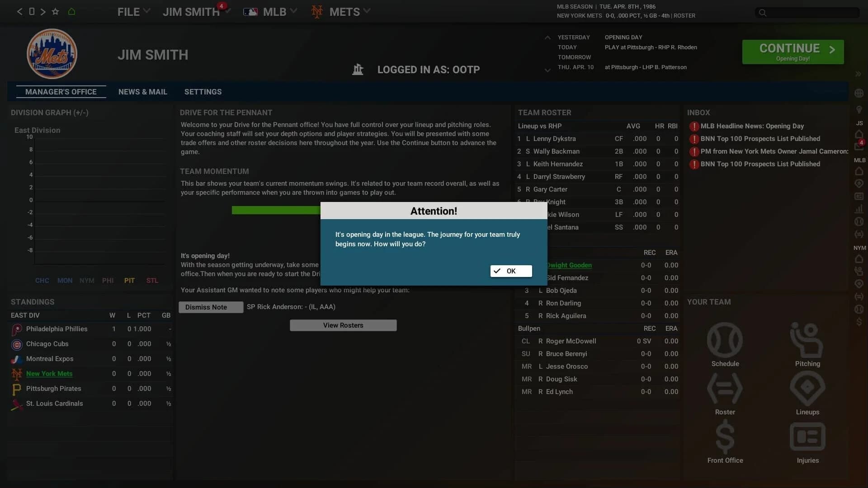Click OK on the Attention dialog
Screen dimensions: 868x488
pos(510,271)
